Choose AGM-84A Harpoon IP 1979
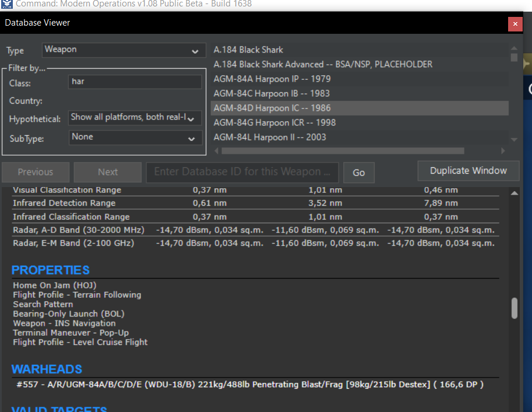532x412 pixels. [x=272, y=79]
